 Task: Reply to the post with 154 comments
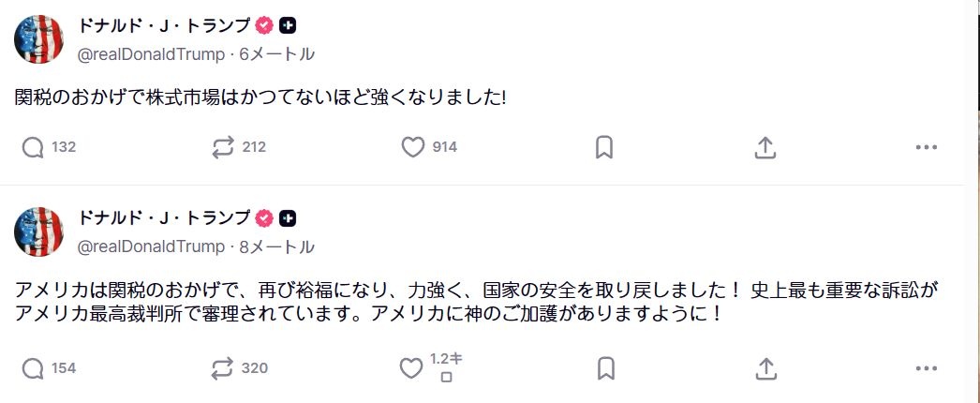[x=33, y=367]
